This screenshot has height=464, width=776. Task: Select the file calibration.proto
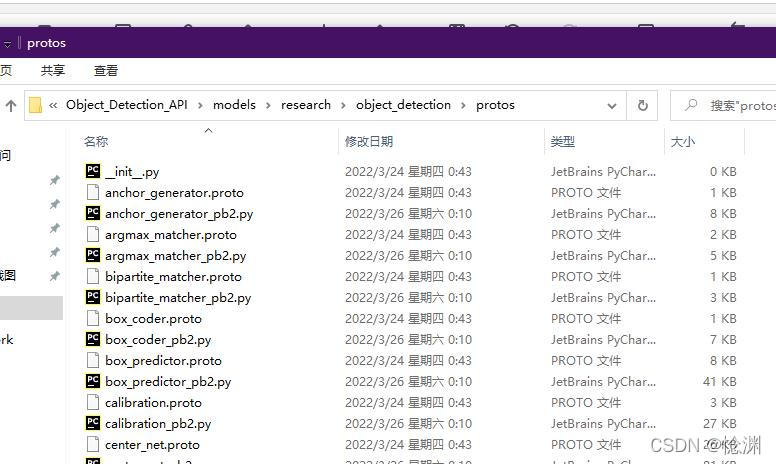click(153, 403)
